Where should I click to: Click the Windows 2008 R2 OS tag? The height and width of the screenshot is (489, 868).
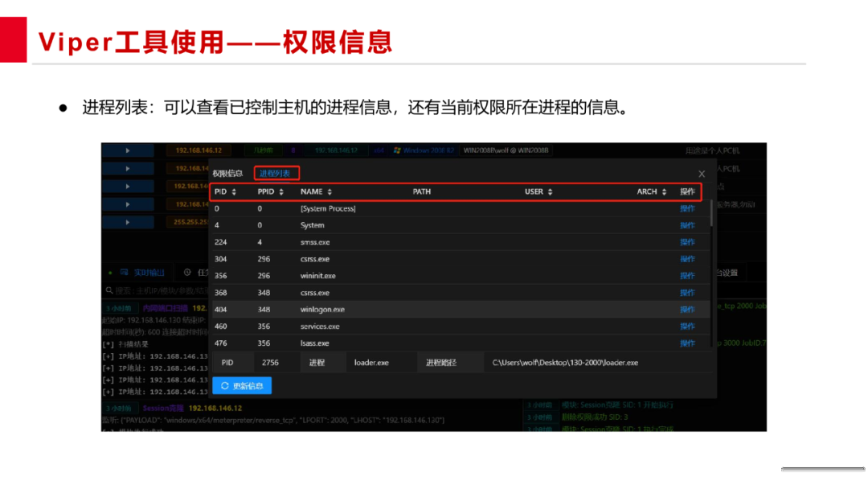pos(424,150)
